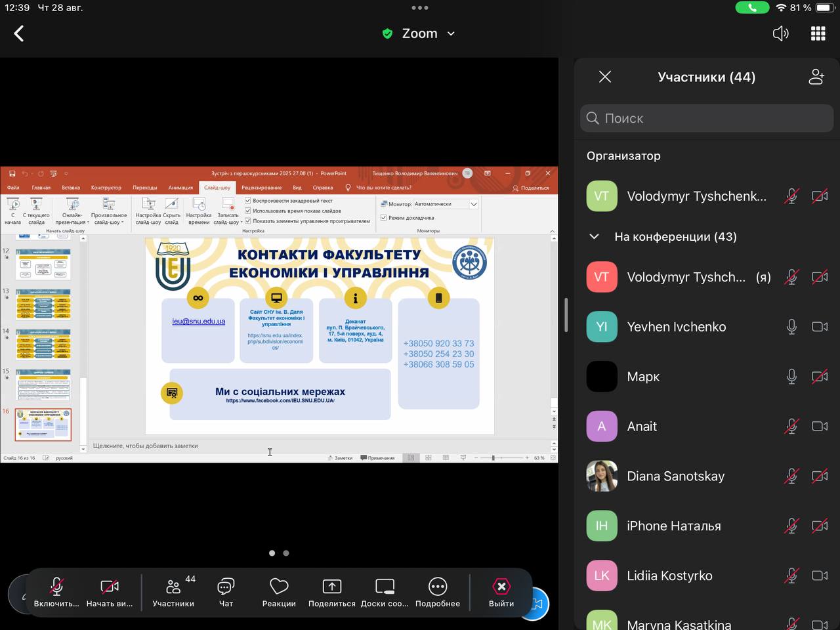Switch to PowerPoint Конструктор tab

[x=106, y=188]
